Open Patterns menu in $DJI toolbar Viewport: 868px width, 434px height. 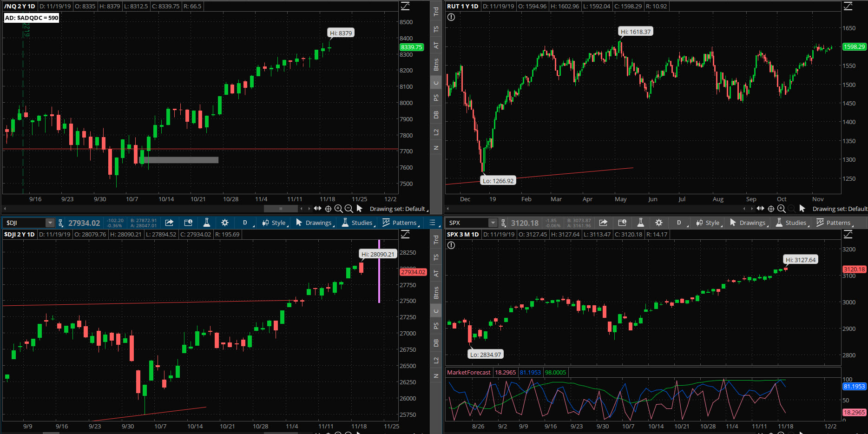[x=401, y=223]
